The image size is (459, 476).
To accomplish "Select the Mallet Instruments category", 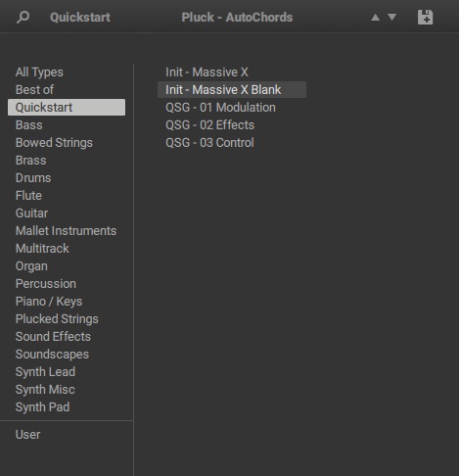I will click(66, 231).
